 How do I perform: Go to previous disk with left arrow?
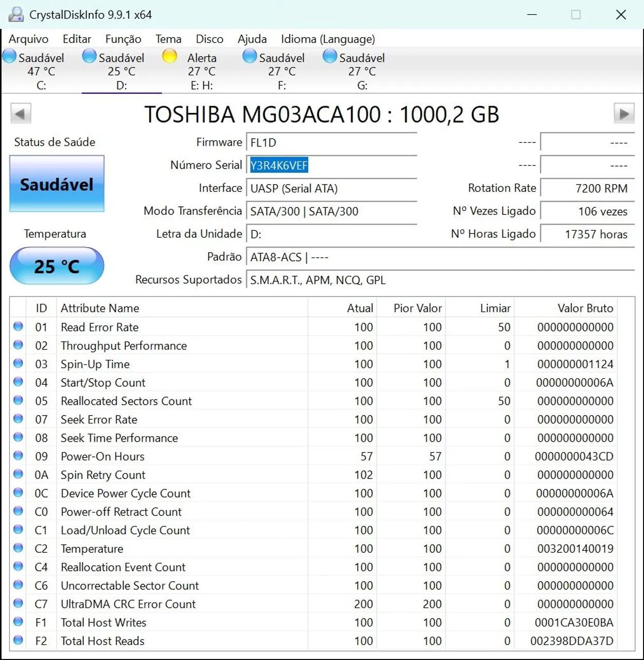(x=21, y=113)
